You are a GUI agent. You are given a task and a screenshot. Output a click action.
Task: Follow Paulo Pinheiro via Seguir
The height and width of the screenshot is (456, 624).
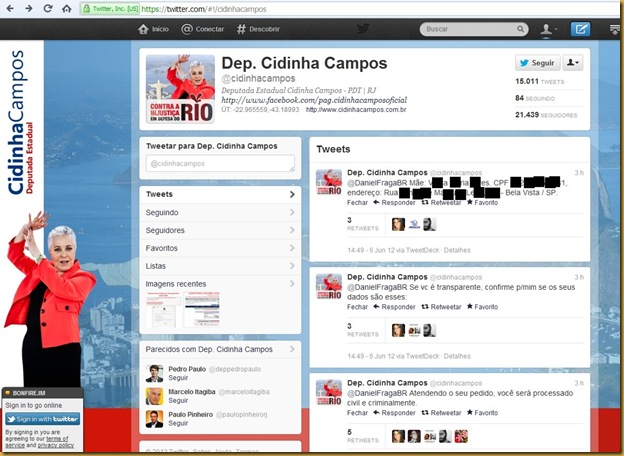(178, 423)
